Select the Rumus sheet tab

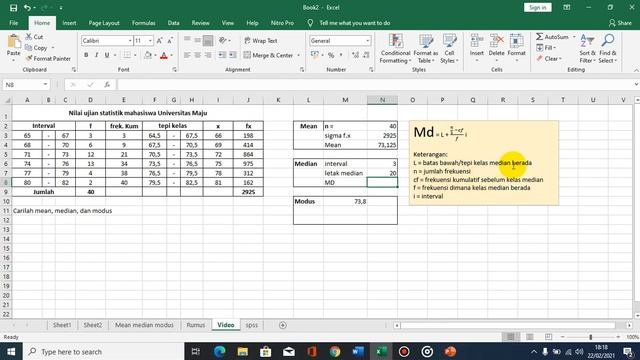196,325
